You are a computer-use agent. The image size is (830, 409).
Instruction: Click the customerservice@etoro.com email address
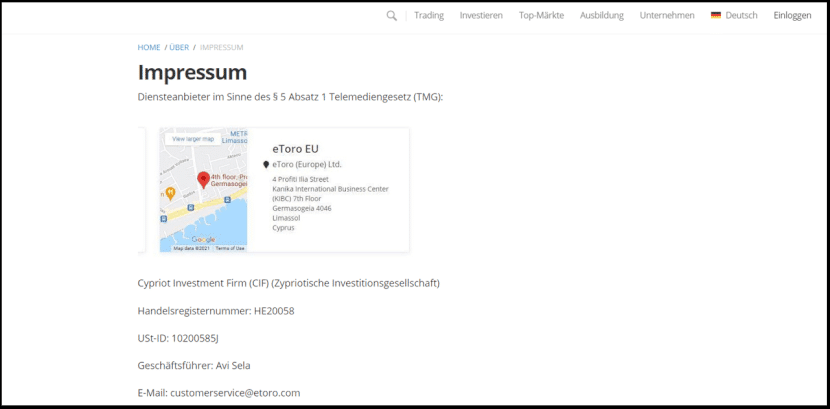pos(235,393)
